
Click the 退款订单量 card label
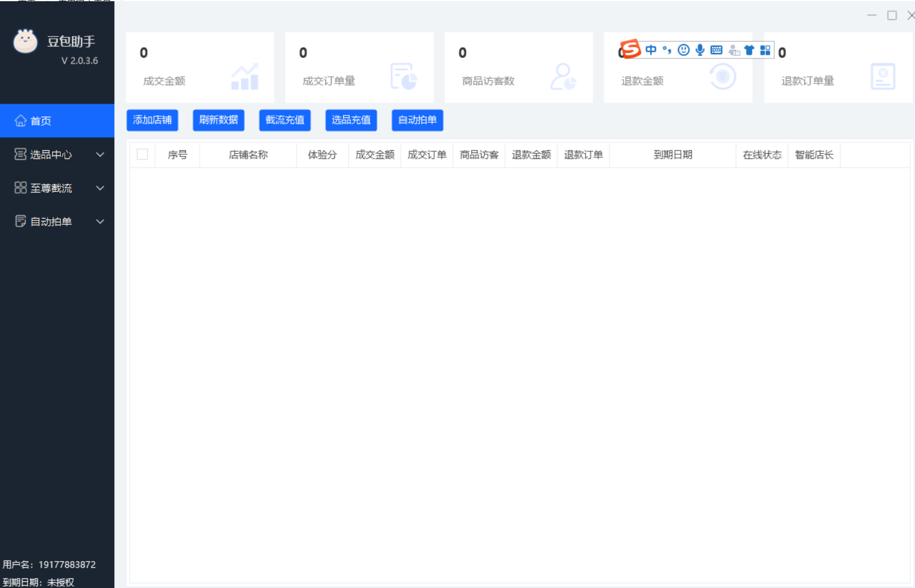click(808, 81)
